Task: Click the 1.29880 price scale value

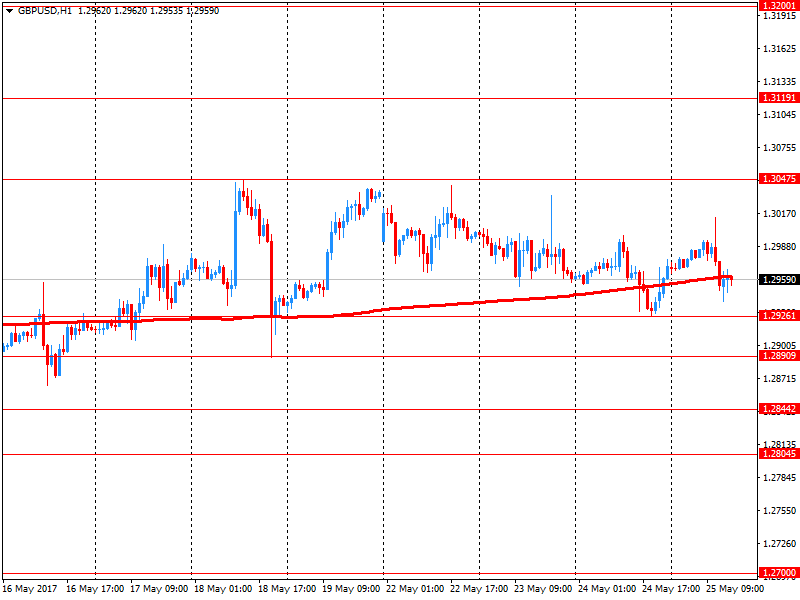Action: [x=779, y=247]
